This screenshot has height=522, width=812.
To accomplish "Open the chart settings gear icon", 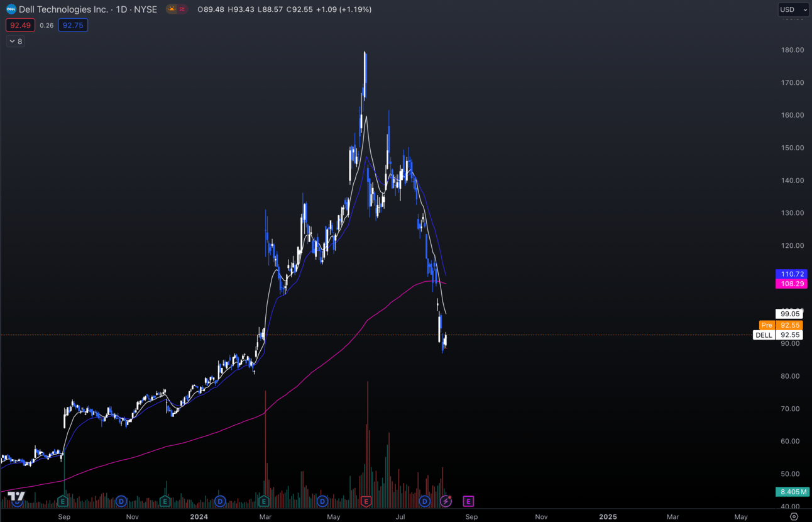I will 794,517.
